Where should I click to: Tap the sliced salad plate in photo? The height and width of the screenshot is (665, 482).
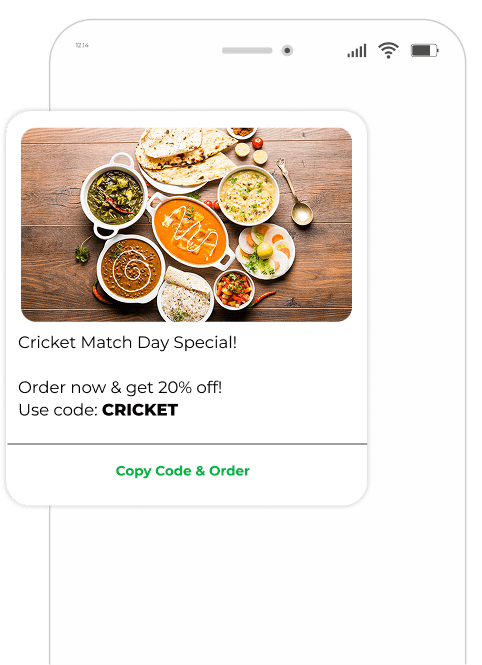pyautogui.click(x=265, y=251)
